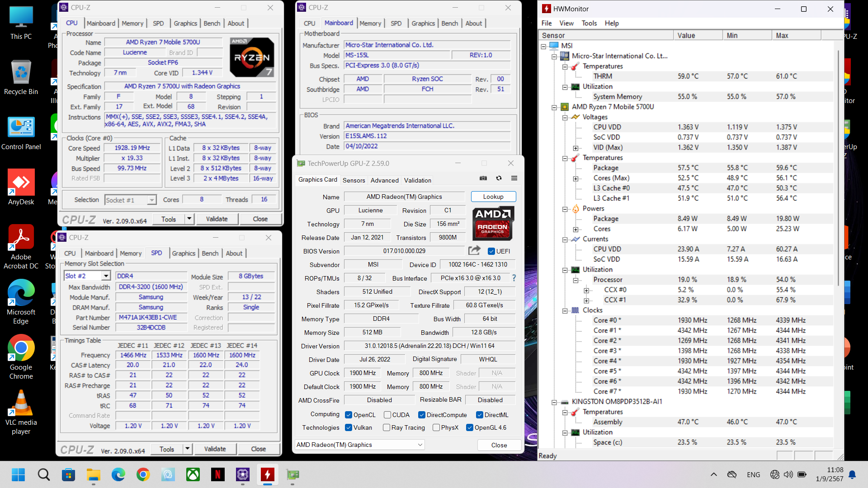Viewport: 868px width, 488px height.
Task: Switch to Bench tab in CPU-Z Mainboard window
Action: coord(449,23)
